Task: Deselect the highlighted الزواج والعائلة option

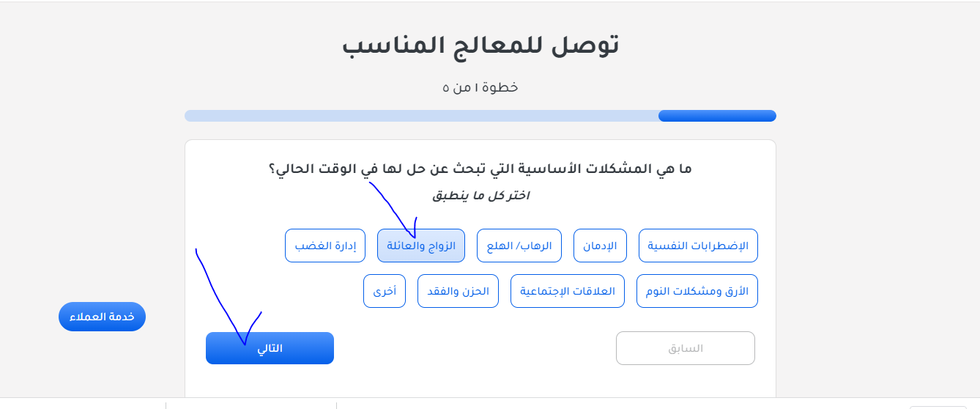Action: click(421, 246)
